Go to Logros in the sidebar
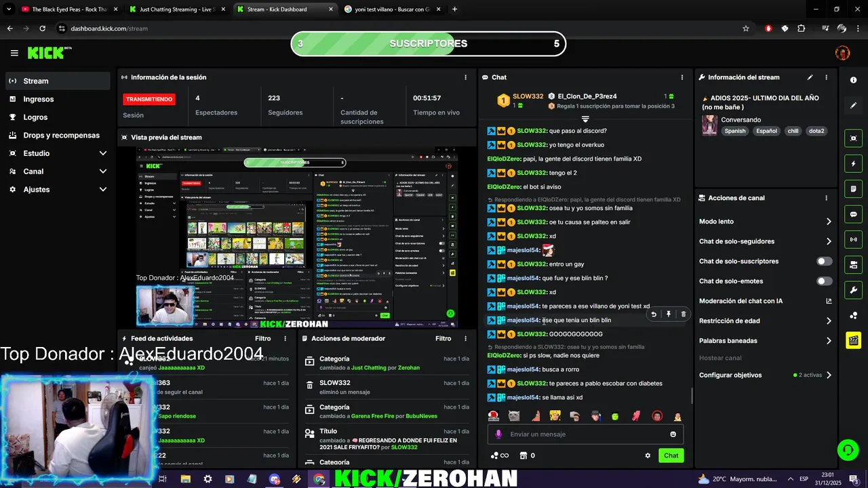 click(x=58, y=117)
